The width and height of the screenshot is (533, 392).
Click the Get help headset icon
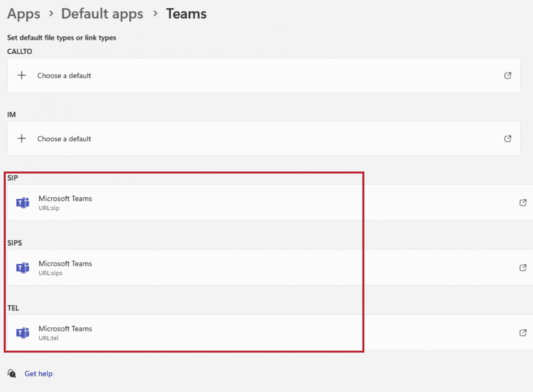pyautogui.click(x=11, y=374)
